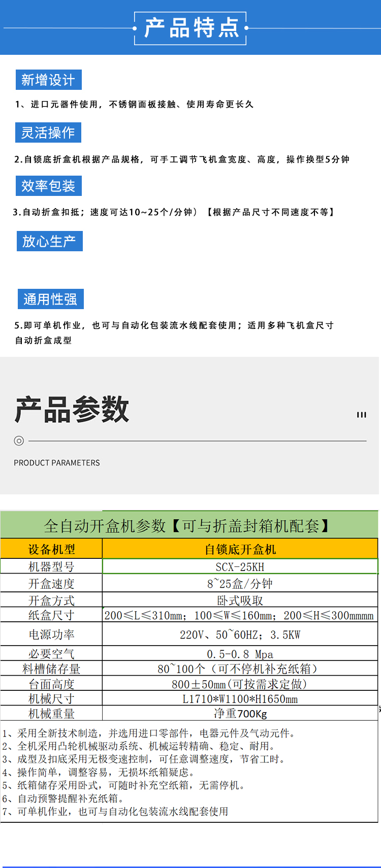
Task: Click the 料槽储存量 row label
Action: click(x=51, y=669)
